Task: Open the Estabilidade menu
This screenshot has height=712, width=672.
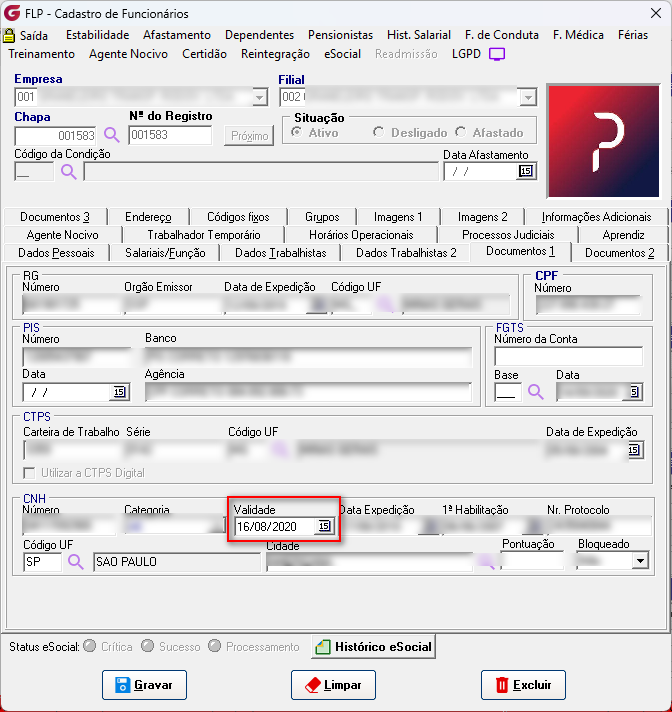Action: point(97,35)
